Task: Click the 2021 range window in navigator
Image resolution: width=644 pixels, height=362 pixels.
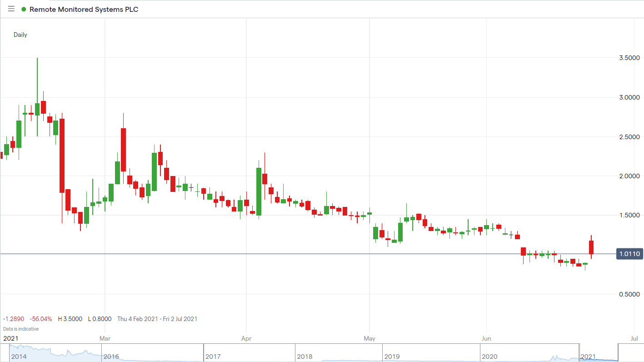Action: click(599, 353)
